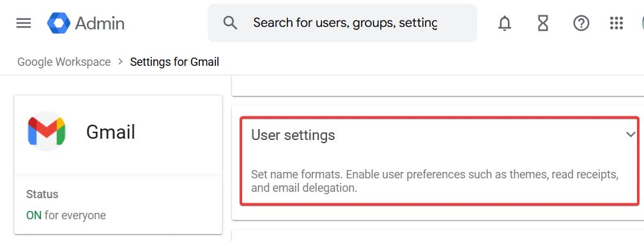Expand the User settings chevron
The width and height of the screenshot is (644, 241).
pos(631,134)
